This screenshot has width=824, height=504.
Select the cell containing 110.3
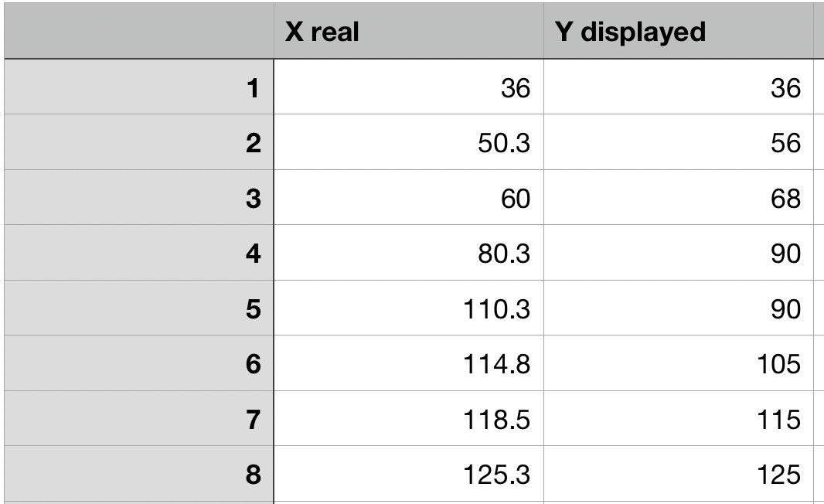coord(408,310)
